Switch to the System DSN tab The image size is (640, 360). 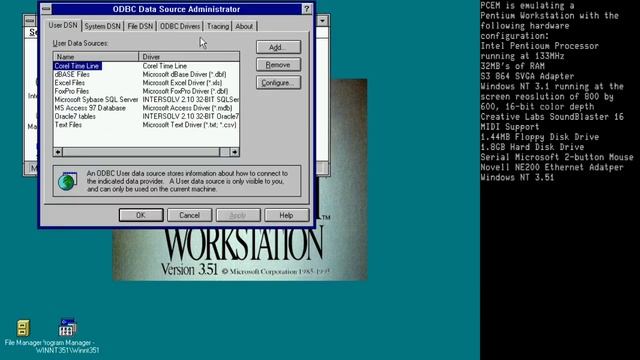tap(102, 26)
